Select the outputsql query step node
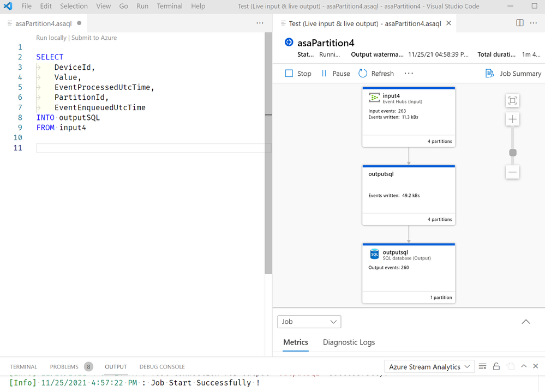545x392 pixels. click(x=409, y=196)
